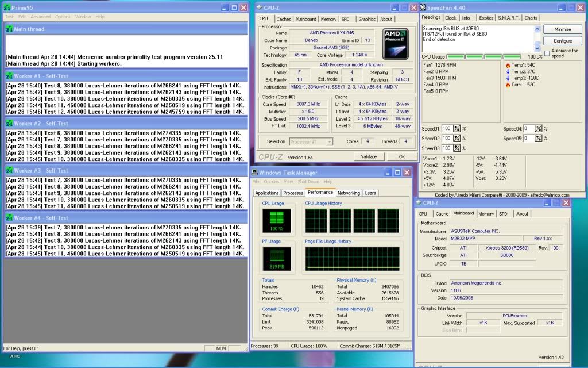
Task: Click the Configure button in SpeedFan
Action: (x=562, y=41)
